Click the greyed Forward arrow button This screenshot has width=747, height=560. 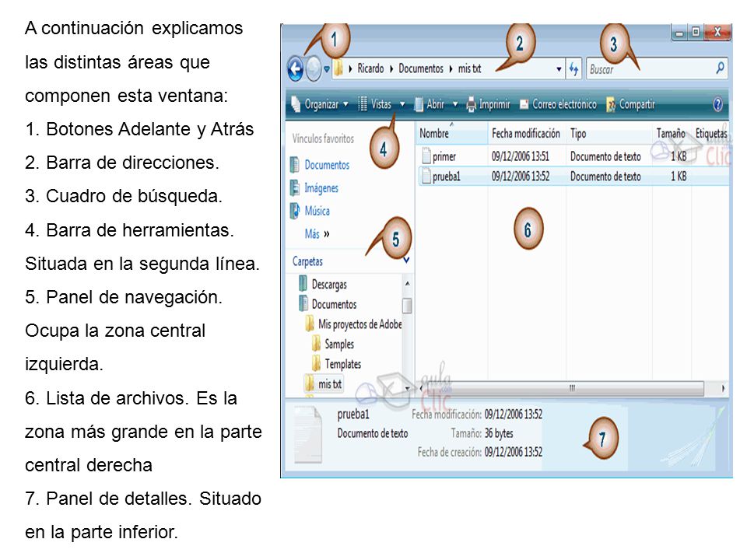[x=314, y=69]
